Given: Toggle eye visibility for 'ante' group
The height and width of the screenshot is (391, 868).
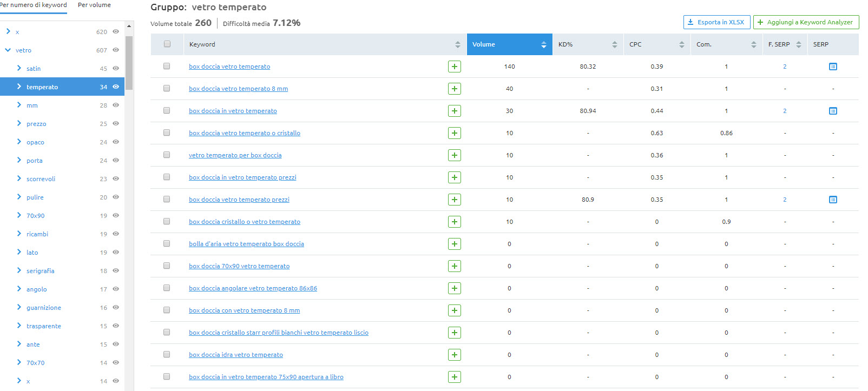Looking at the screenshot, I should coord(116,344).
